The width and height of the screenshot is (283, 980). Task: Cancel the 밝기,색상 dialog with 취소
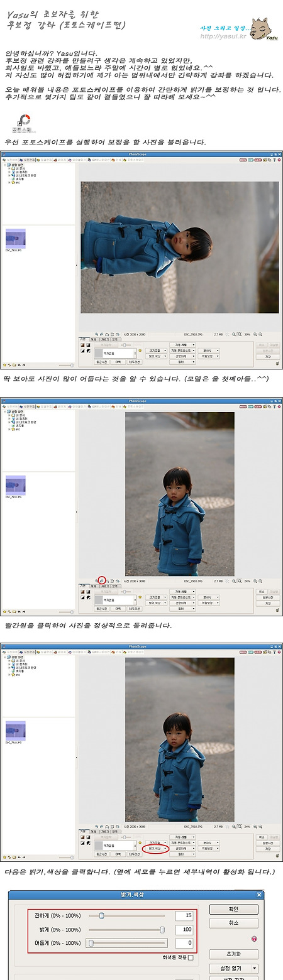tap(233, 923)
